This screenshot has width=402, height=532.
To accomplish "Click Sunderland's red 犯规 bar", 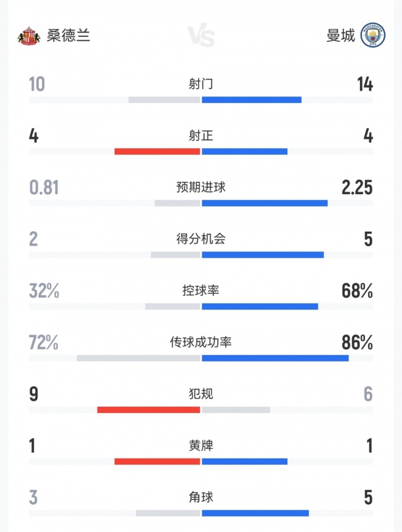I will [148, 410].
